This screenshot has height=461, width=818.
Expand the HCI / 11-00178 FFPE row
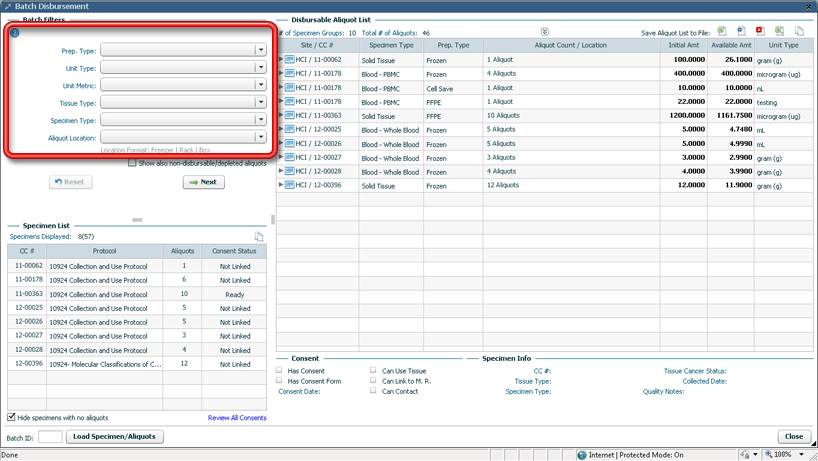(x=281, y=101)
